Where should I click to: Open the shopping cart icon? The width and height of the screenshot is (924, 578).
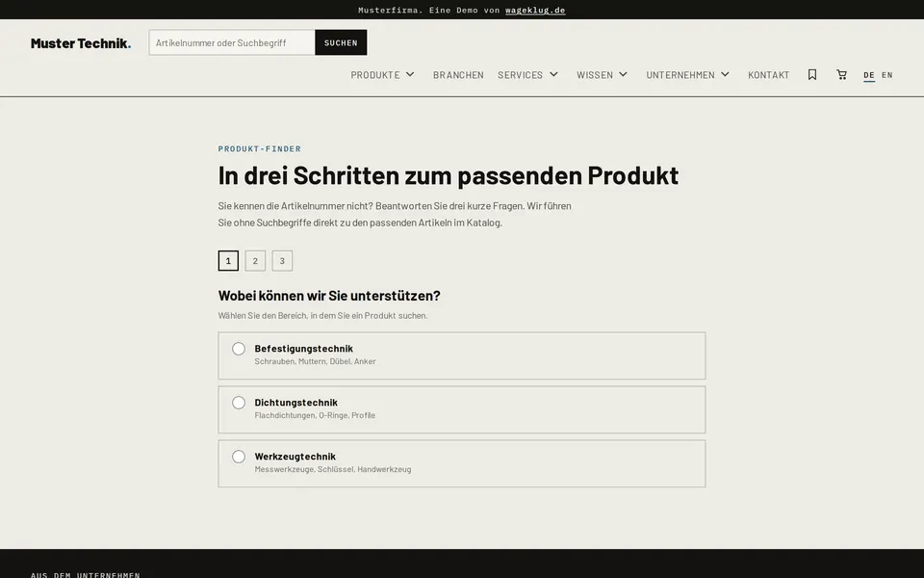tap(841, 74)
